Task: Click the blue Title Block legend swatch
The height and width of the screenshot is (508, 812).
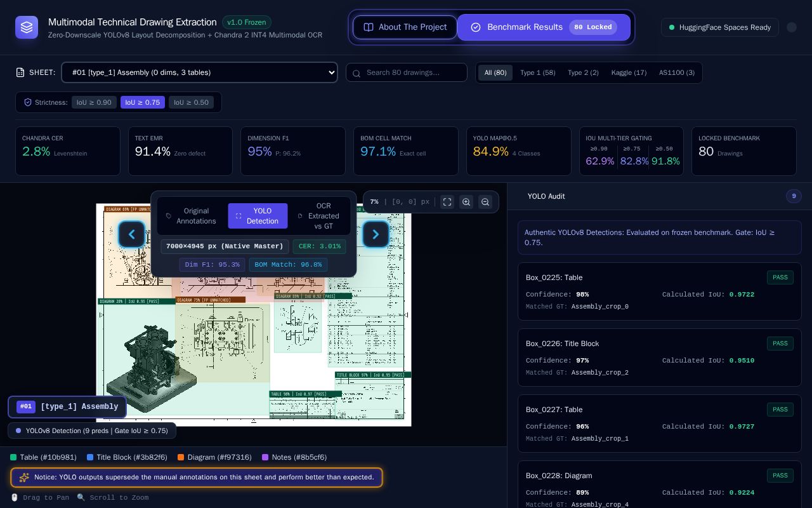Action: pos(90,457)
